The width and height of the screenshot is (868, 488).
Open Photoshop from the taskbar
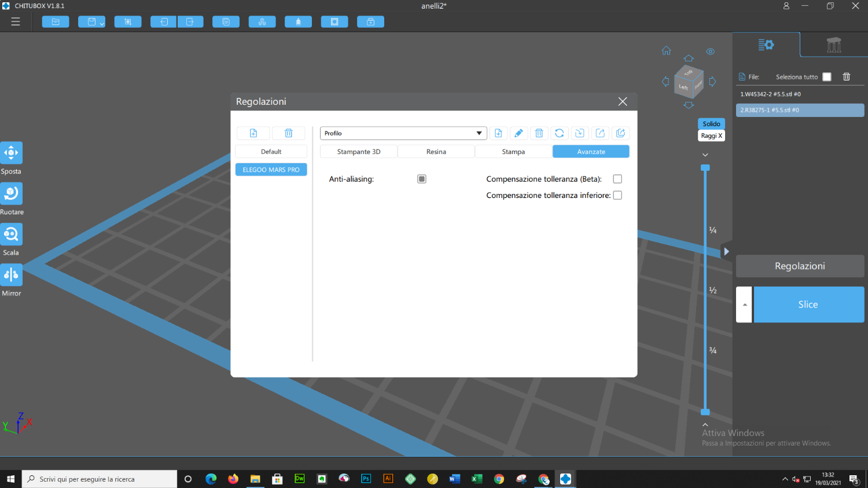pyautogui.click(x=366, y=479)
